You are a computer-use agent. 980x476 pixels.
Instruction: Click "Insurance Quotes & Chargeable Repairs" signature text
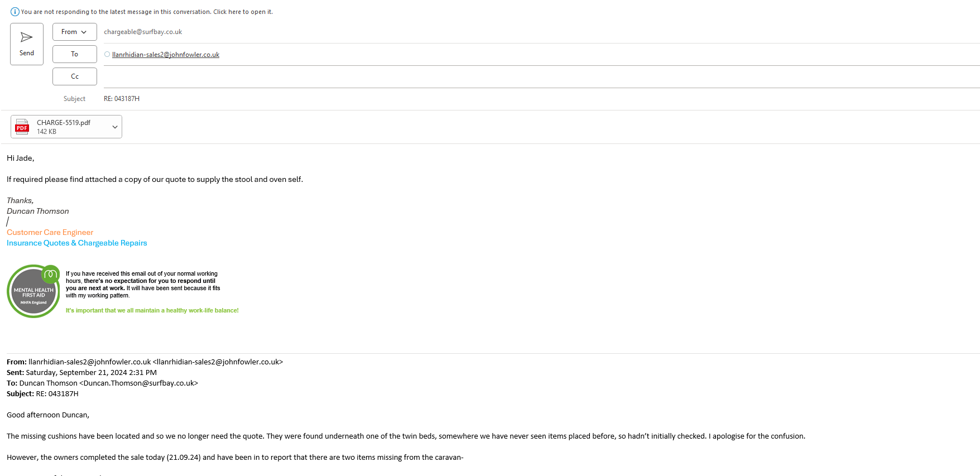(x=77, y=243)
